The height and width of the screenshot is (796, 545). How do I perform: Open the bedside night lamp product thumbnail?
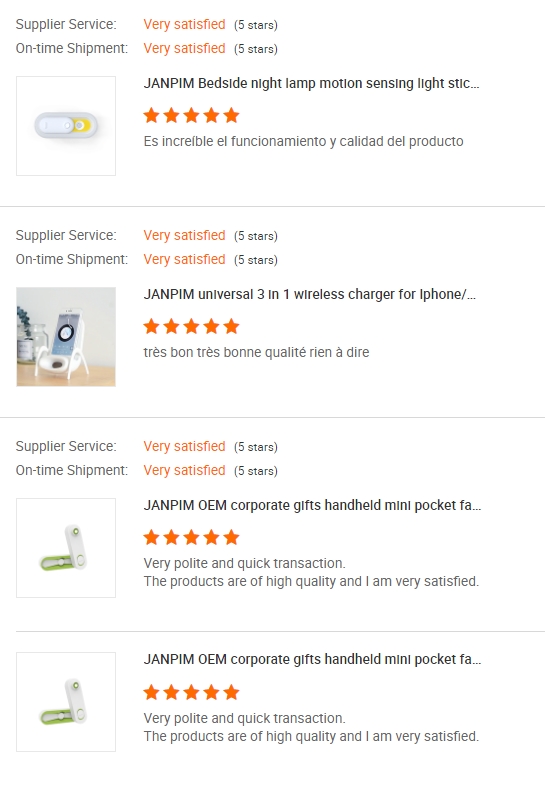tap(66, 126)
